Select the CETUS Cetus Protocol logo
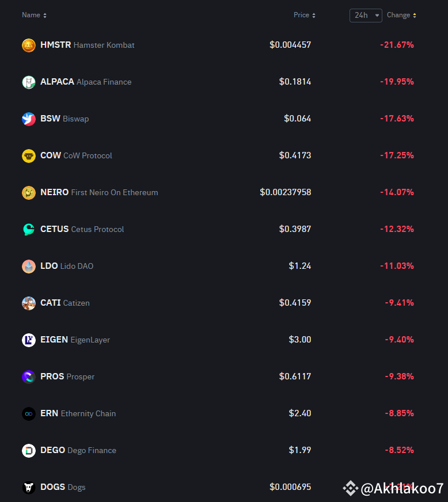 [x=28, y=229]
